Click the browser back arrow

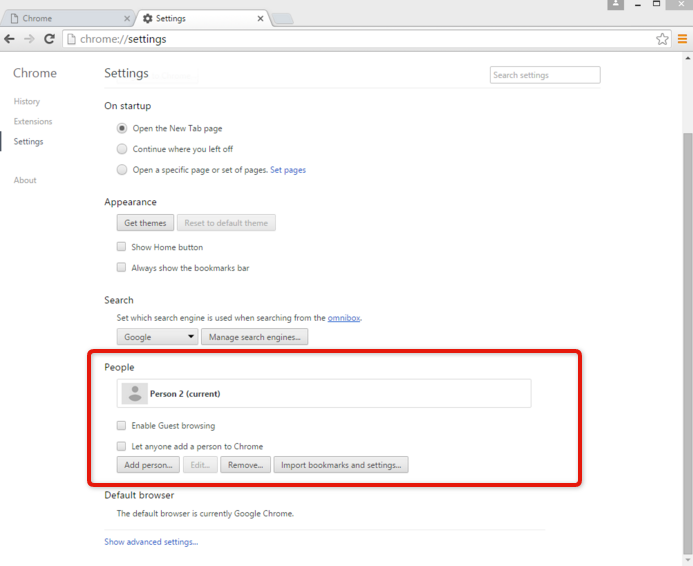pyautogui.click(x=9, y=39)
